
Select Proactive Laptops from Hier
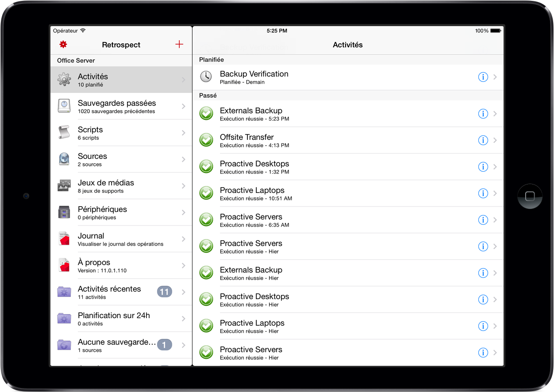[348, 326]
